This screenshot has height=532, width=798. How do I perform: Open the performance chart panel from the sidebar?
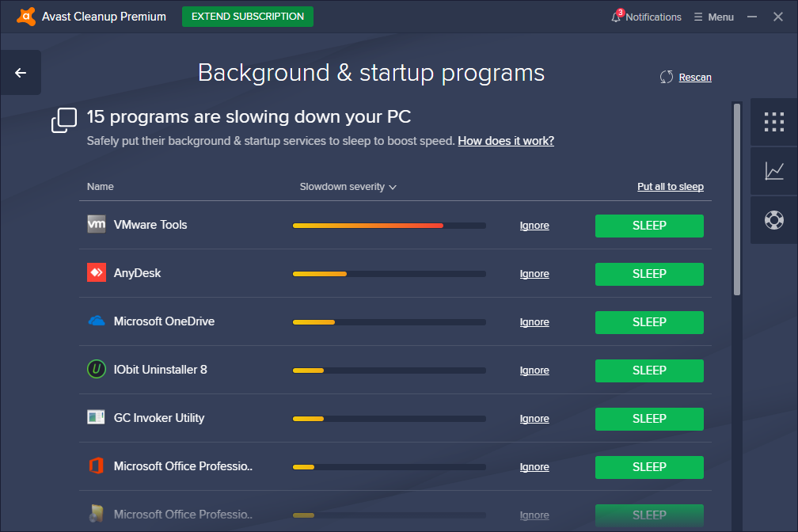point(773,171)
